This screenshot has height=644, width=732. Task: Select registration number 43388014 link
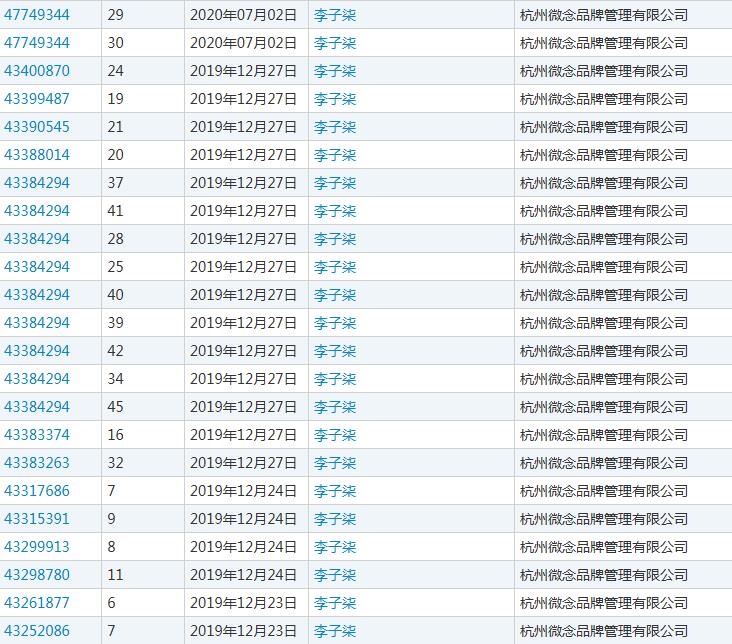pos(37,155)
